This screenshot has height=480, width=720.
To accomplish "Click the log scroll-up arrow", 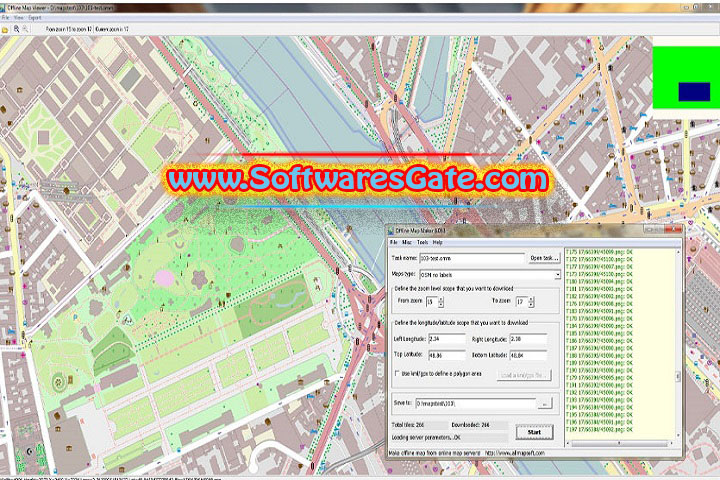I will point(678,252).
